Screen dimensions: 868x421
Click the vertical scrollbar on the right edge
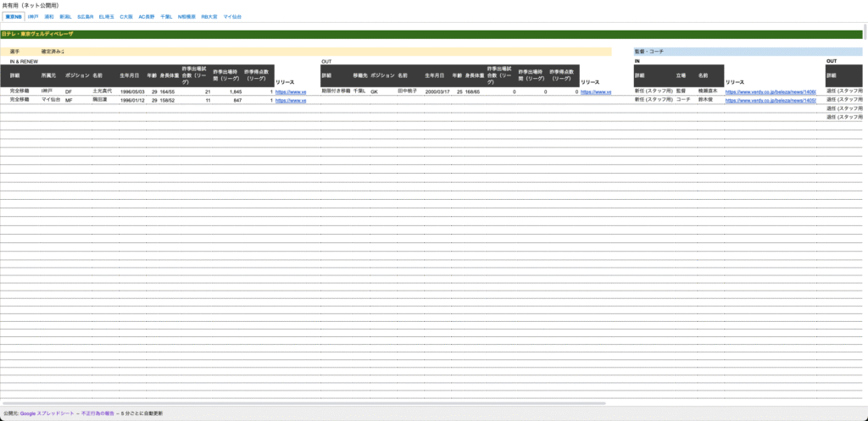click(x=865, y=32)
